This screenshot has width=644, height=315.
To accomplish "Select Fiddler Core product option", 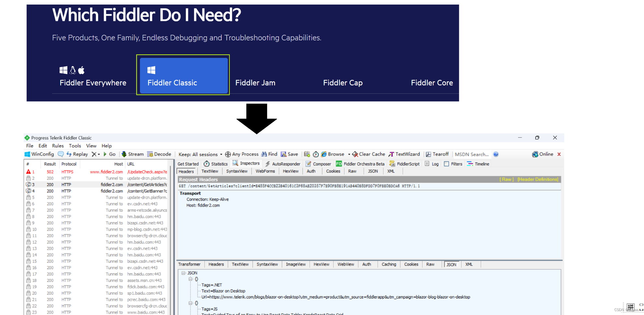I will (x=432, y=83).
